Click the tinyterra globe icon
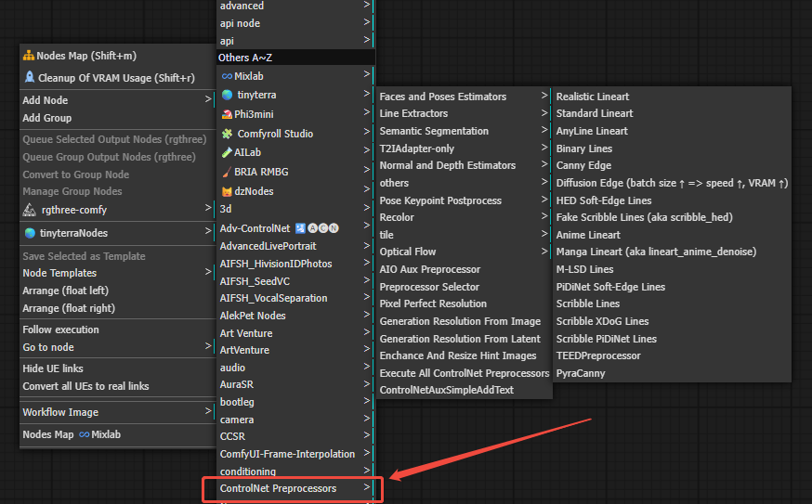 click(227, 95)
